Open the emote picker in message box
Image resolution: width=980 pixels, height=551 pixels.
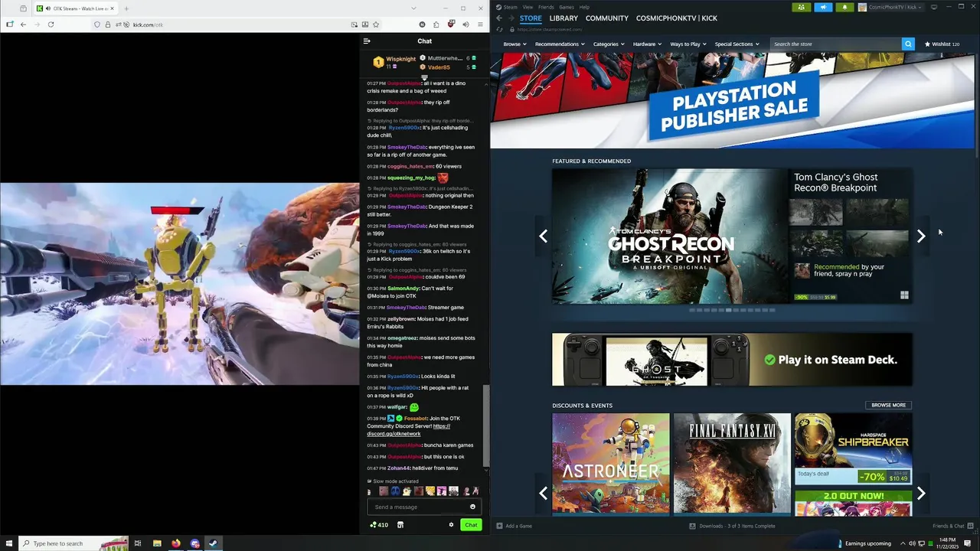click(472, 507)
